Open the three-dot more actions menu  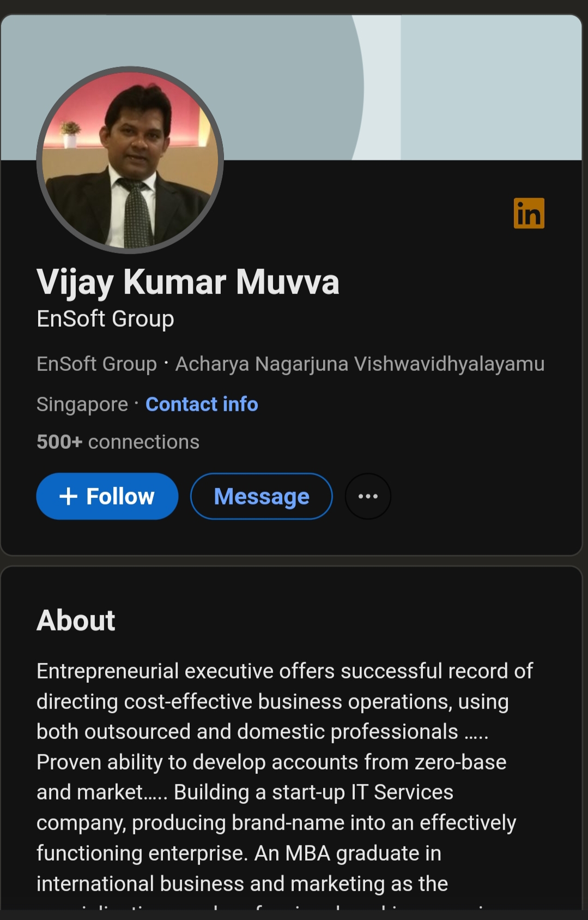368,496
